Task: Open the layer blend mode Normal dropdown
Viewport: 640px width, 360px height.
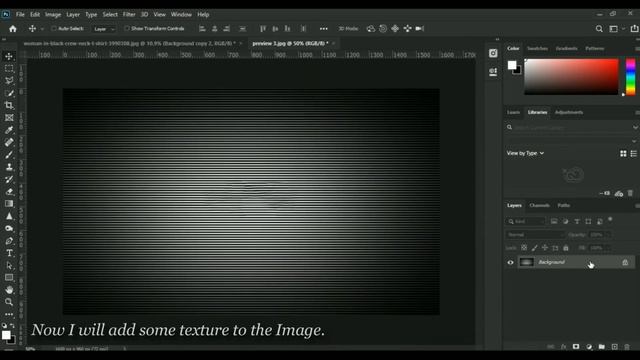Action: tap(535, 235)
